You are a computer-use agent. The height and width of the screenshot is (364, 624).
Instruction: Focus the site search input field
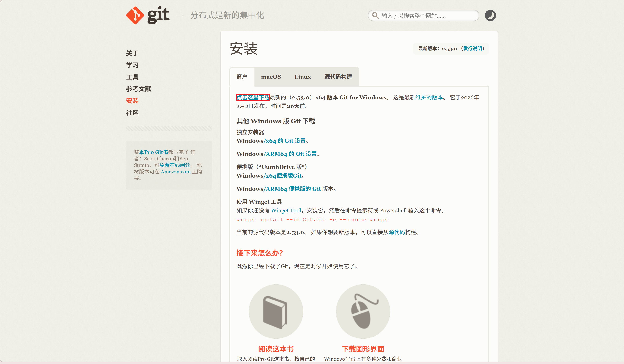426,16
